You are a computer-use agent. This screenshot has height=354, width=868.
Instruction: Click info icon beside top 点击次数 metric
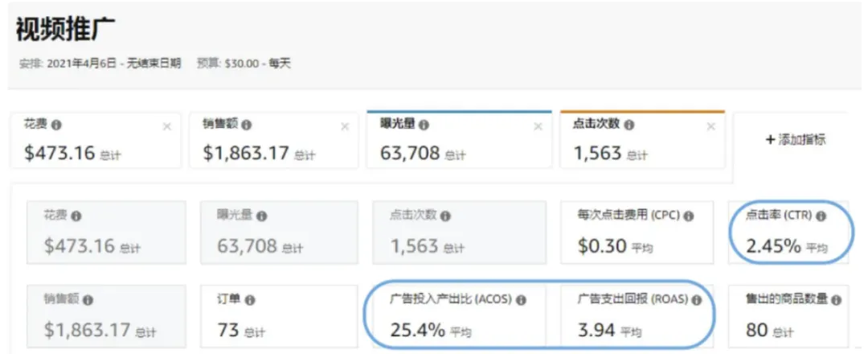pos(628,126)
